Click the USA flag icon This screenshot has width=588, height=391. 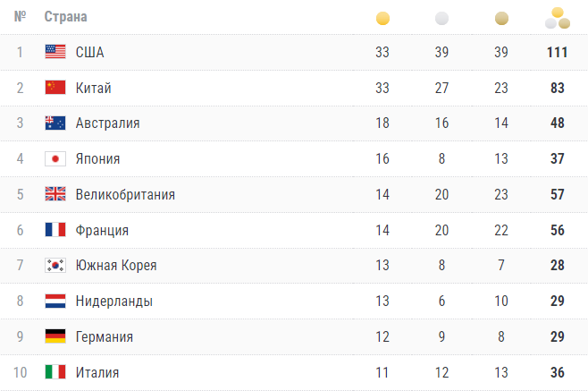[x=55, y=52]
